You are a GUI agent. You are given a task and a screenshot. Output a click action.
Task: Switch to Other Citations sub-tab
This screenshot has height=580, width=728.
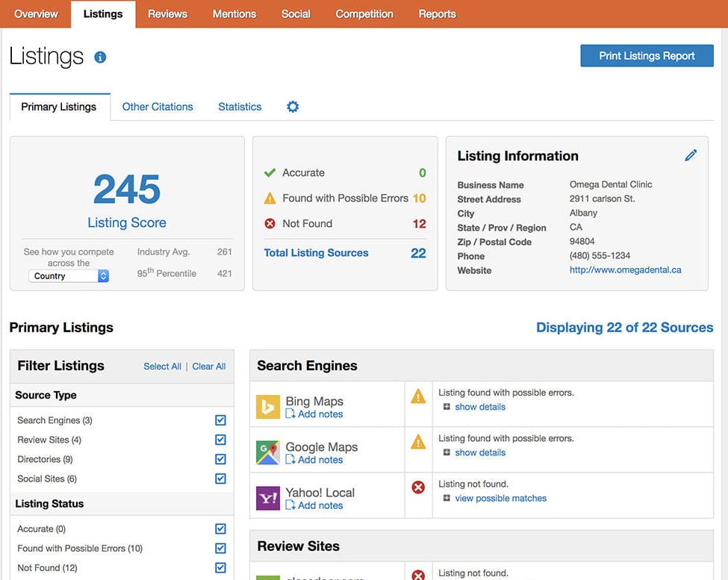point(158,107)
